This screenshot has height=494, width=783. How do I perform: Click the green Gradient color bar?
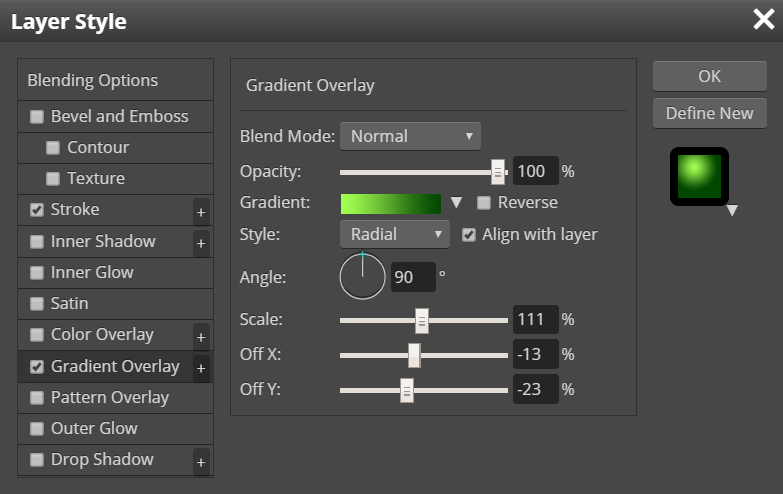[391, 203]
